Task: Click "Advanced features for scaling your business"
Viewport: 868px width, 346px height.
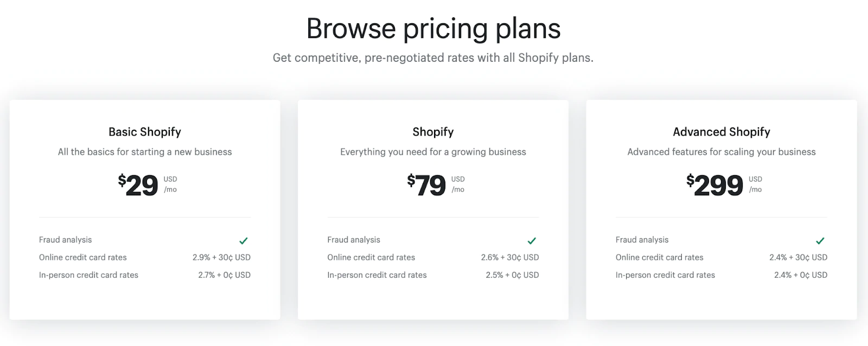Action: pos(722,152)
